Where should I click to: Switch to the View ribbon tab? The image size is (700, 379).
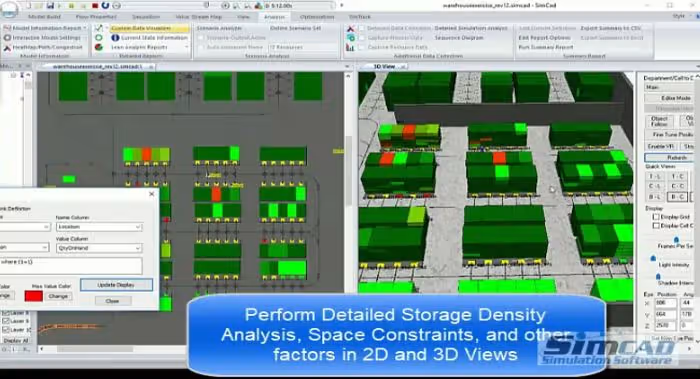coord(243,17)
